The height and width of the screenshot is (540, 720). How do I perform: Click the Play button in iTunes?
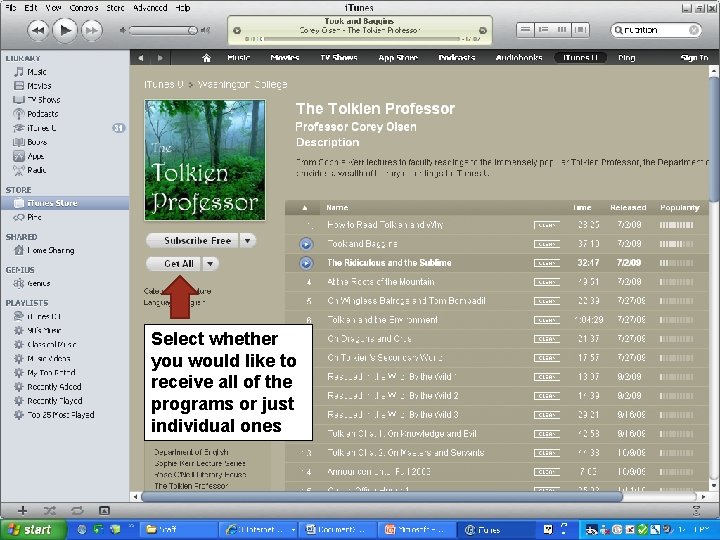[x=65, y=30]
